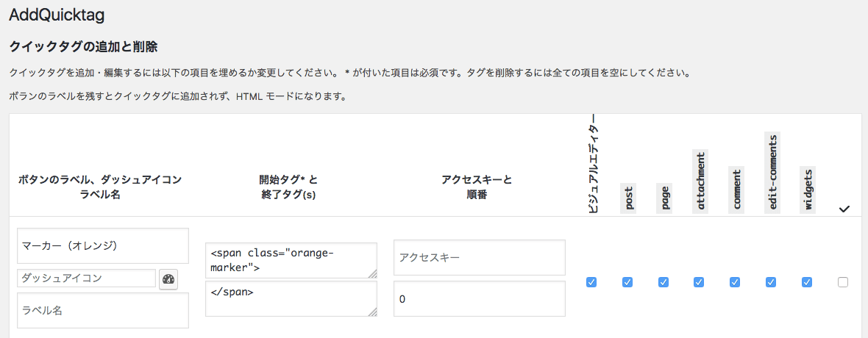
Task: Edit the closing </span> tag textarea
Action: (x=291, y=299)
